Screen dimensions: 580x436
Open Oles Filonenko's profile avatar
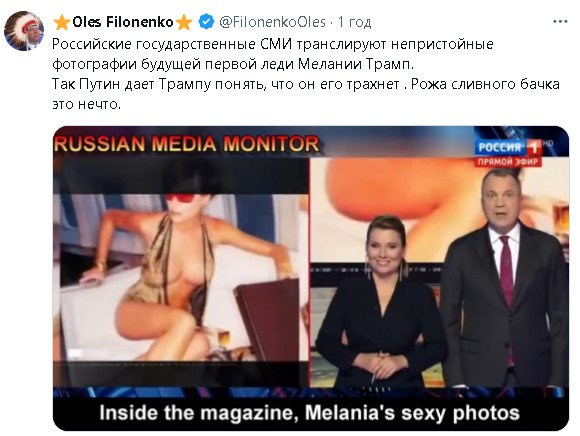pyautogui.click(x=24, y=31)
